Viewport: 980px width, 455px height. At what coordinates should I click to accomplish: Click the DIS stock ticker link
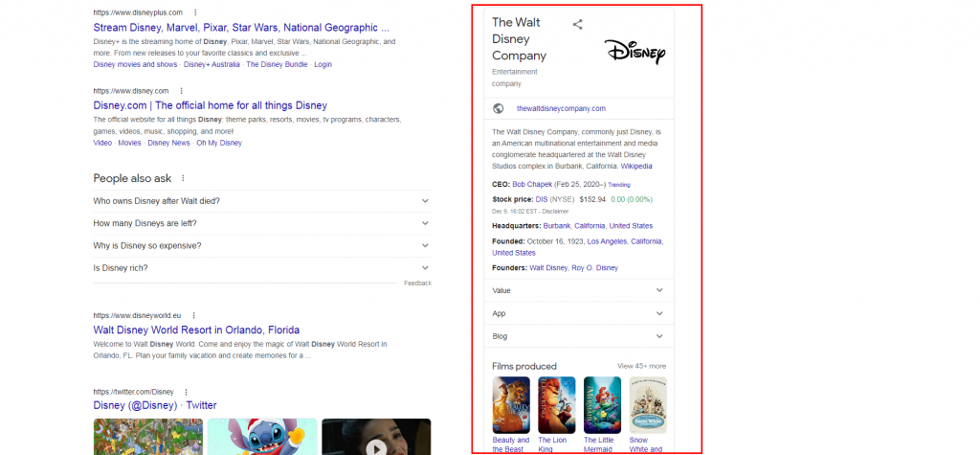pos(542,199)
